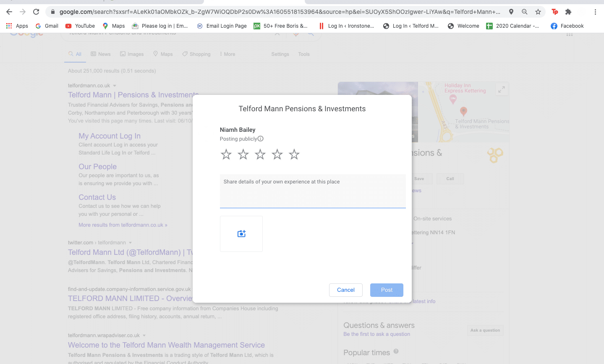Image resolution: width=604 pixels, height=364 pixels.
Task: Open the 2020 Calendar bookmark
Action: 512,26
